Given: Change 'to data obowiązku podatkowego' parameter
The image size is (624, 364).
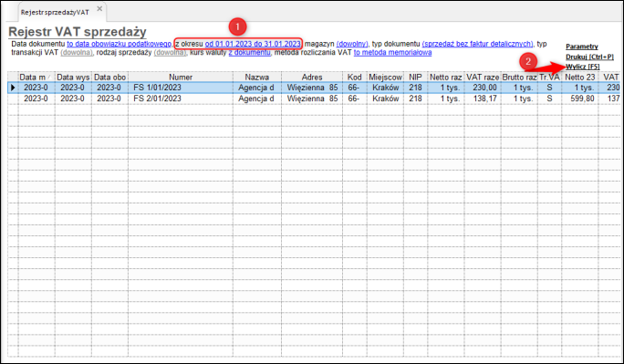Looking at the screenshot, I should pyautogui.click(x=119, y=44).
